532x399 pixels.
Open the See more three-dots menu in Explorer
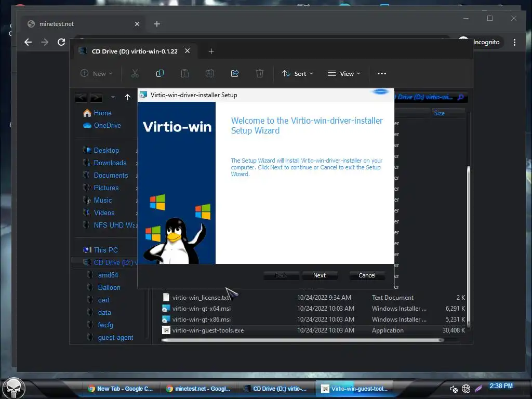(382, 73)
